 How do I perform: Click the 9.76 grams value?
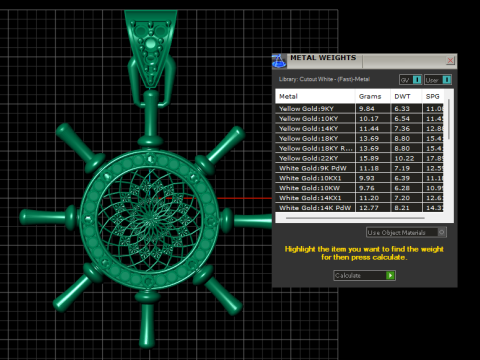[367, 188]
